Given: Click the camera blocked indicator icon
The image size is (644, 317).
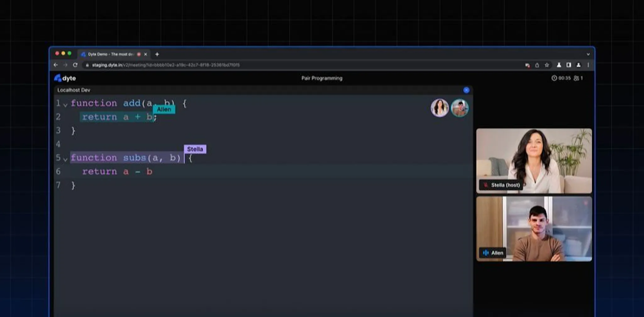Looking at the screenshot, I should click(x=527, y=65).
